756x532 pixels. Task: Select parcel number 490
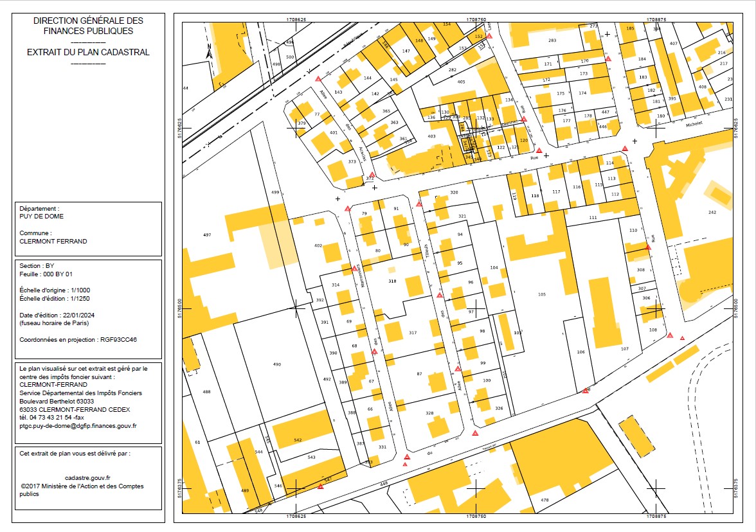(276, 364)
